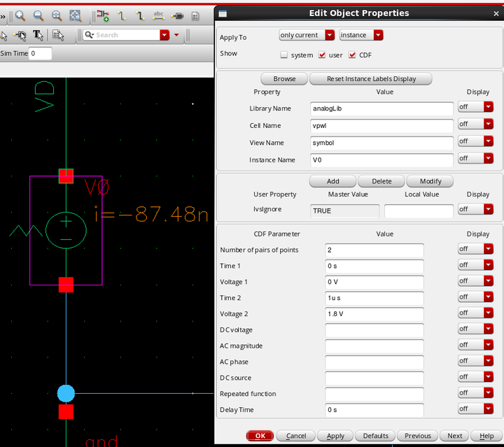Click the Sim Time input field

tap(41, 53)
